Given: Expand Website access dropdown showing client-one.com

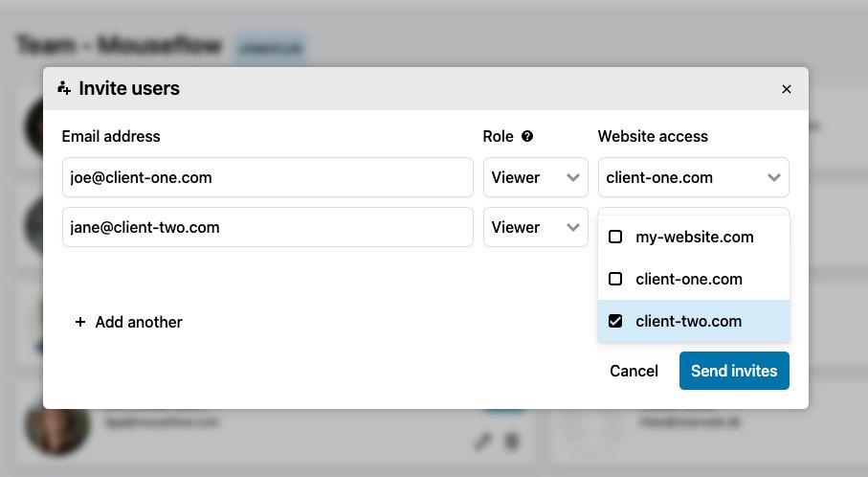Looking at the screenshot, I should point(693,178).
